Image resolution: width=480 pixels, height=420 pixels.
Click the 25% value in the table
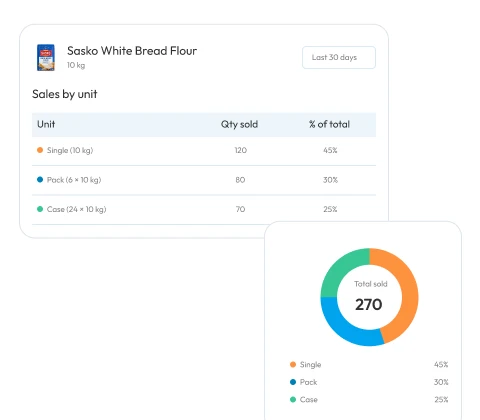(330, 209)
